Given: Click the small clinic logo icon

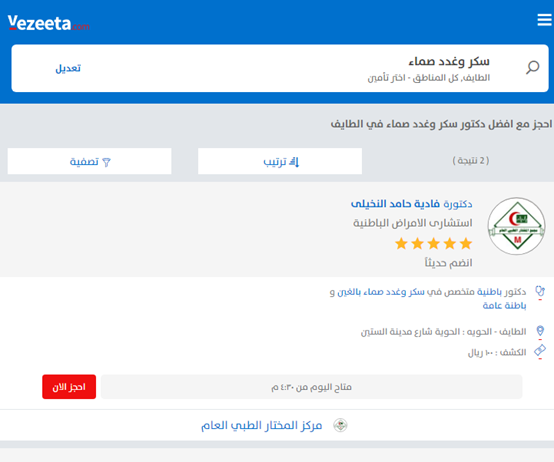Looking at the screenshot, I should tap(340, 425).
